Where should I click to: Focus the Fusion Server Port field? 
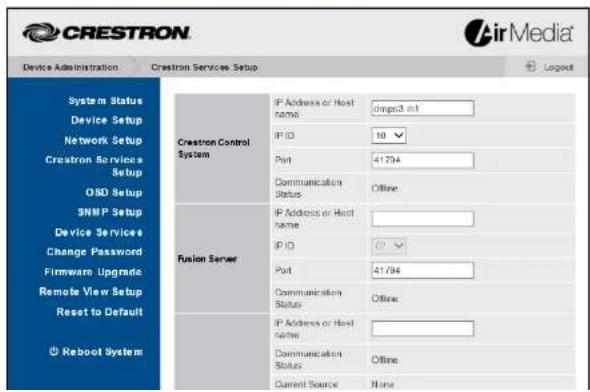click(x=423, y=270)
